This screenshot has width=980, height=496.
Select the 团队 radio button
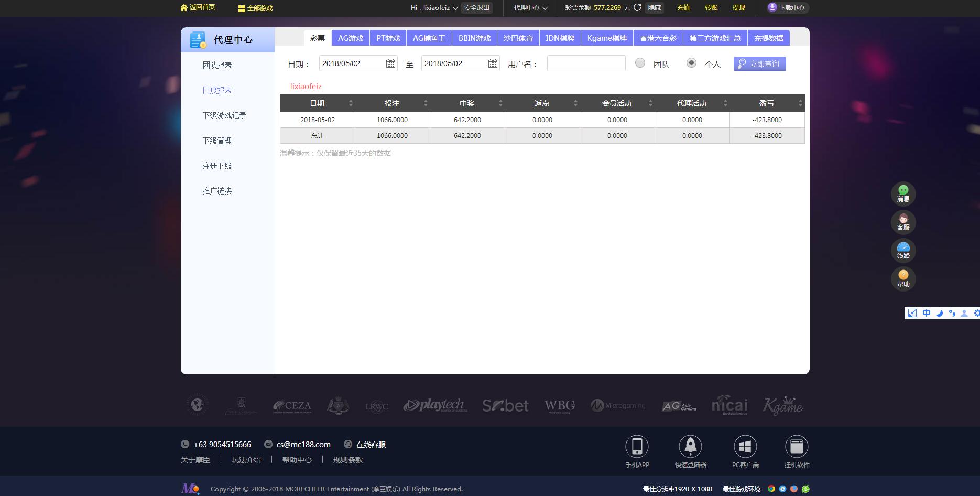[640, 62]
